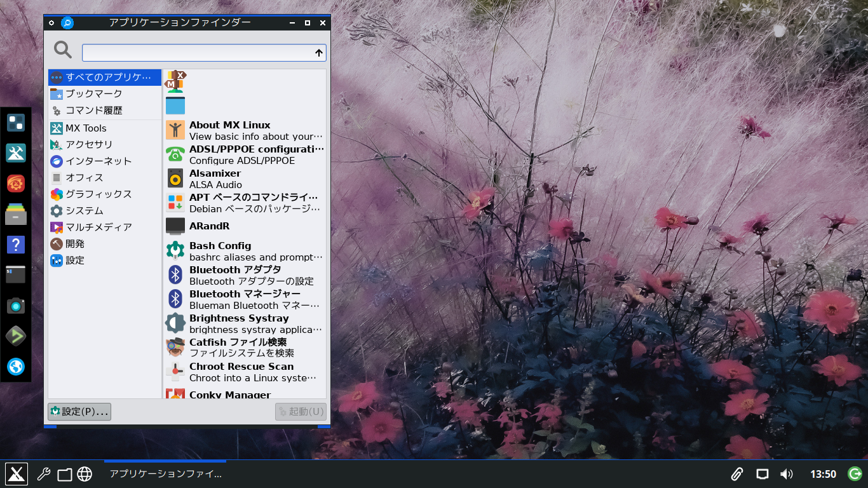Select the ブックマーク category
Viewport: 868px width, 488px height.
tap(105, 94)
